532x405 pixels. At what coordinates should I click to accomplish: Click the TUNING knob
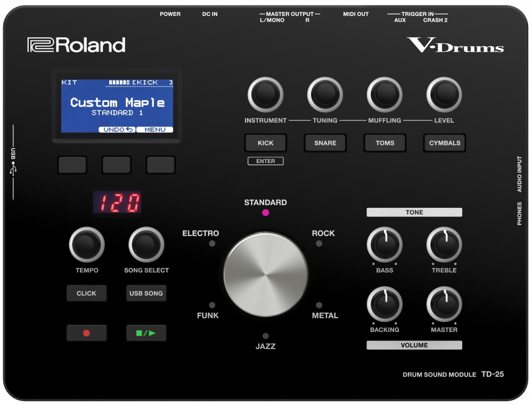[x=325, y=95]
